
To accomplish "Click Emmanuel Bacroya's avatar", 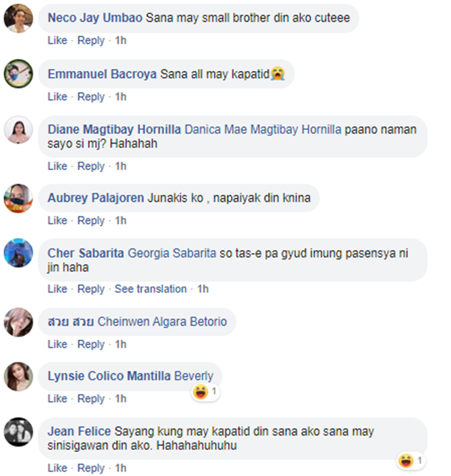I will tap(18, 74).
